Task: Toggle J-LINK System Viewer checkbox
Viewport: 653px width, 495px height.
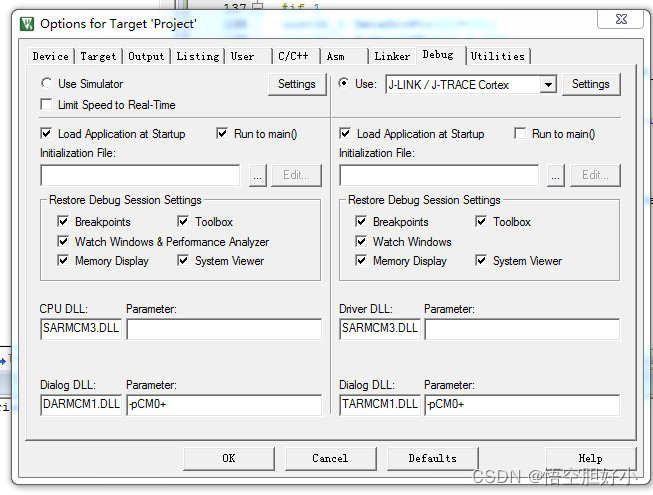Action: pyautogui.click(x=481, y=261)
